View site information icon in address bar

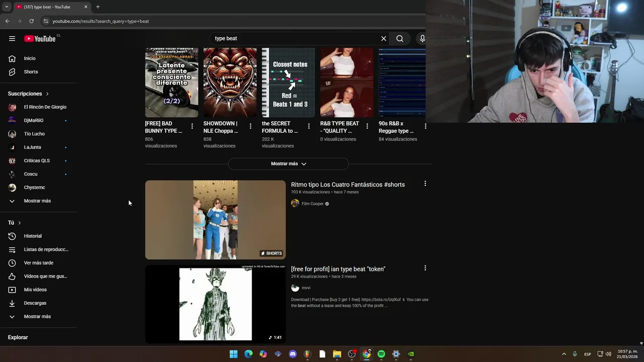(x=45, y=21)
